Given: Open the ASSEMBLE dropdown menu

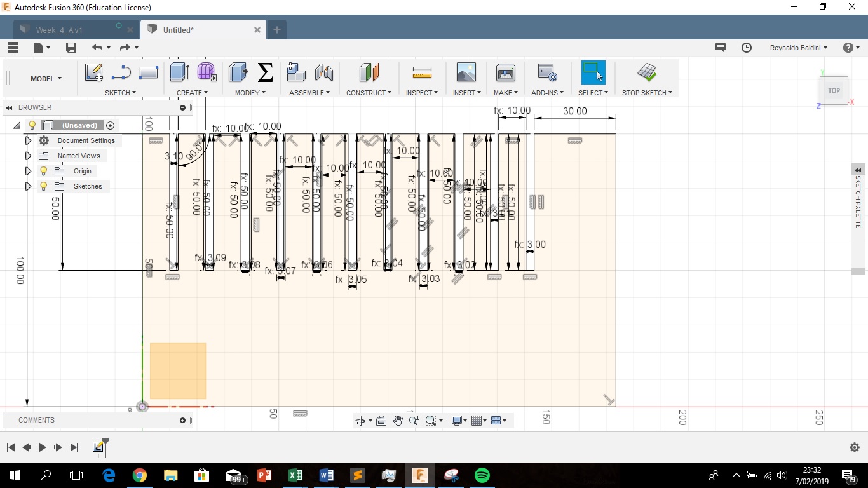Looking at the screenshot, I should (309, 93).
